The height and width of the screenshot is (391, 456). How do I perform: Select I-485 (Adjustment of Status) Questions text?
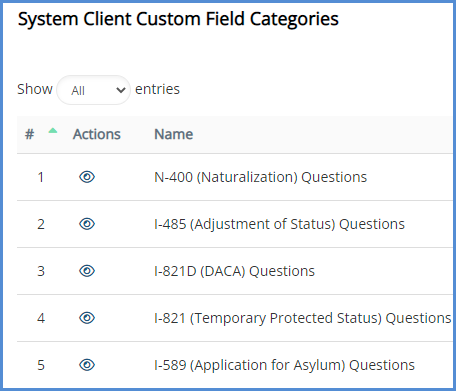pyautogui.click(x=279, y=224)
